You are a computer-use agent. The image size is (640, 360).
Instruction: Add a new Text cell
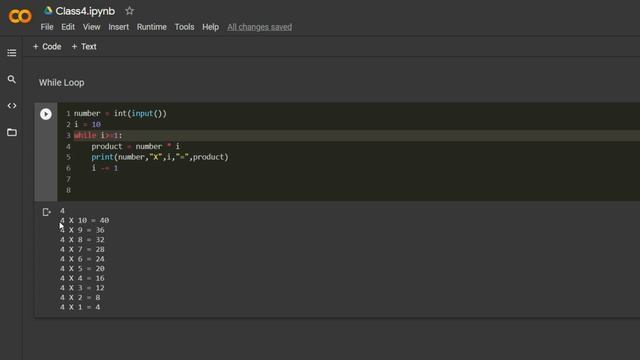(84, 47)
